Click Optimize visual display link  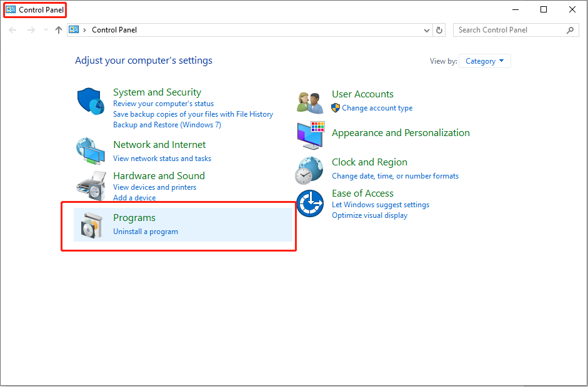370,215
